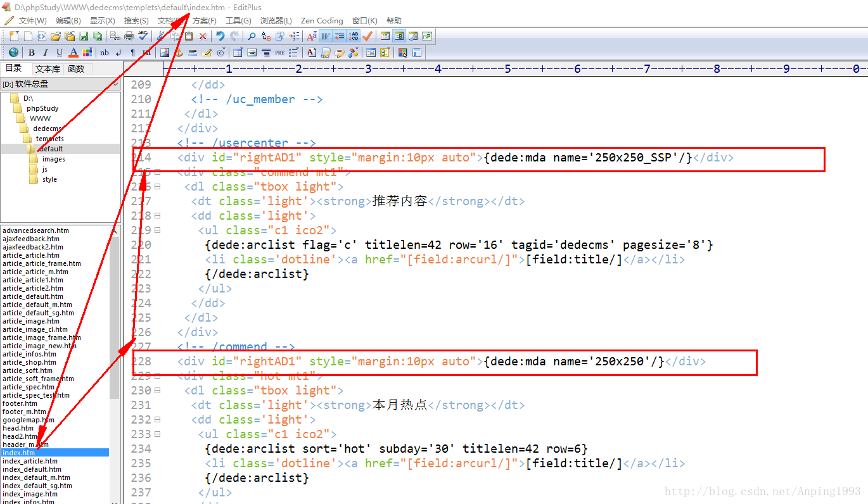Click the red X Delete icon
This screenshot has height=504, width=868.
coord(203,36)
